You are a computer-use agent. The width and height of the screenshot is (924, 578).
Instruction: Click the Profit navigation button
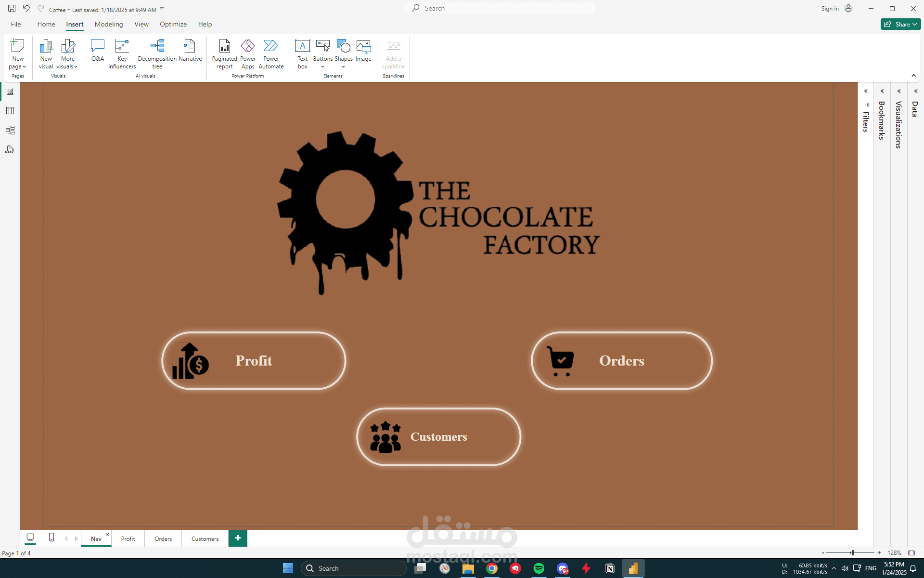(x=254, y=361)
